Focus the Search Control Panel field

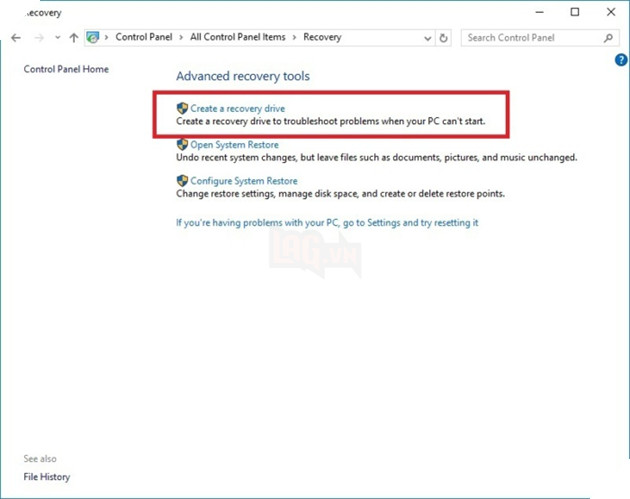tap(540, 38)
